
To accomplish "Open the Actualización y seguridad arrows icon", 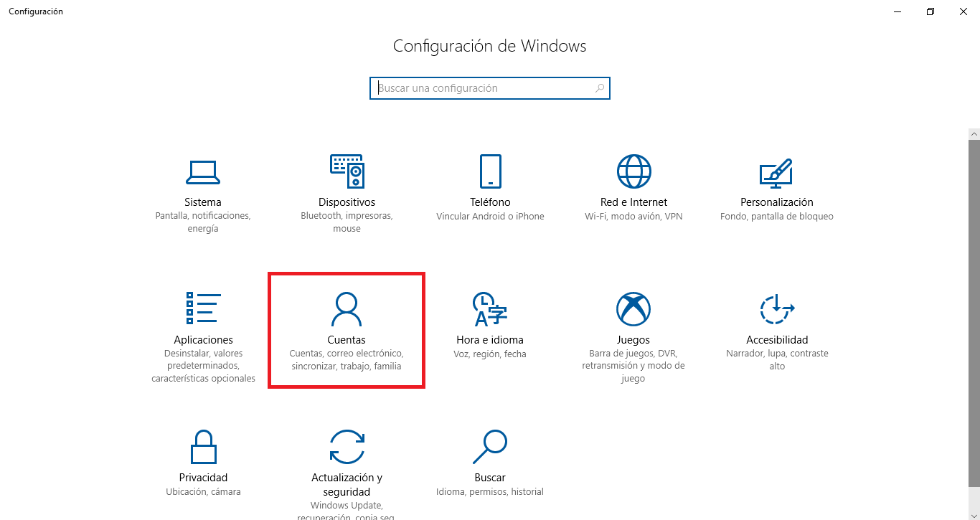I will 347,446.
